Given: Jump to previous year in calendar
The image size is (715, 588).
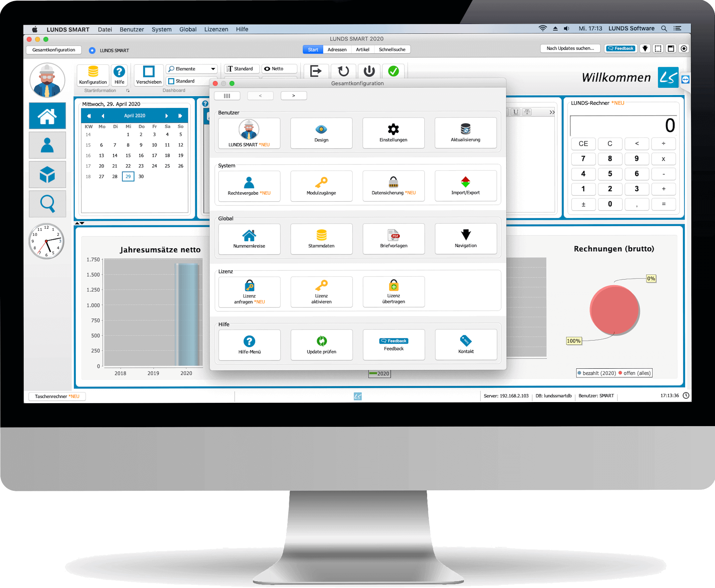Looking at the screenshot, I should click(89, 116).
